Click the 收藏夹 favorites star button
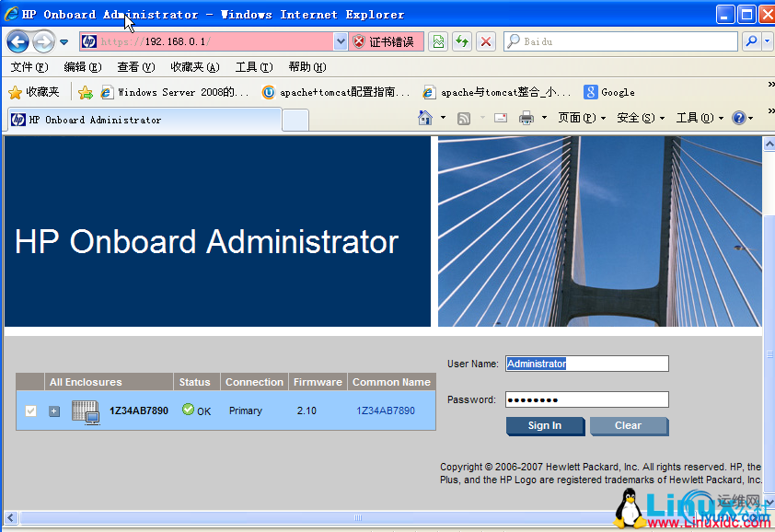The height and width of the screenshot is (532, 775). 34,92
